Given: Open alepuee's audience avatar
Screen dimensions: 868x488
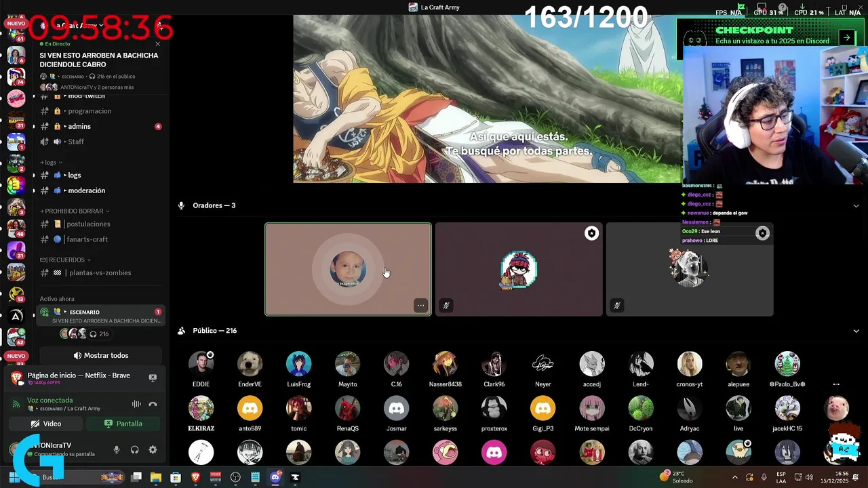Looking at the screenshot, I should coord(738,364).
